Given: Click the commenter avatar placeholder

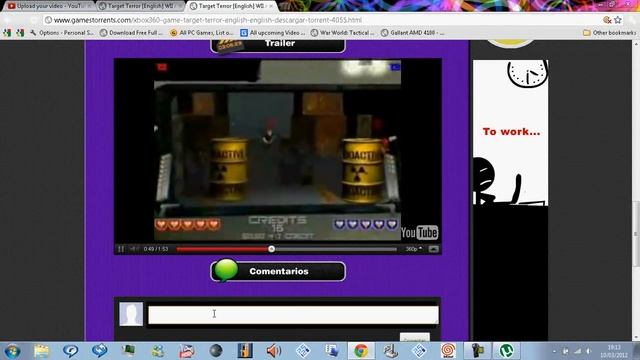Looking at the screenshot, I should 131,314.
